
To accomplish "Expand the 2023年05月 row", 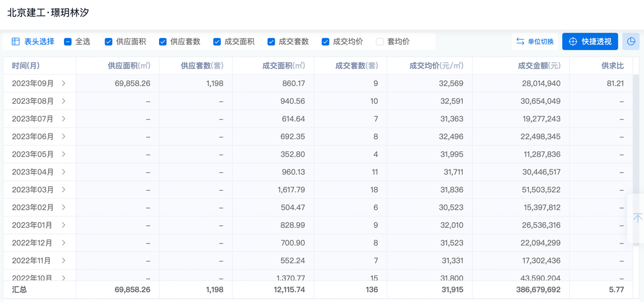I will point(63,154).
